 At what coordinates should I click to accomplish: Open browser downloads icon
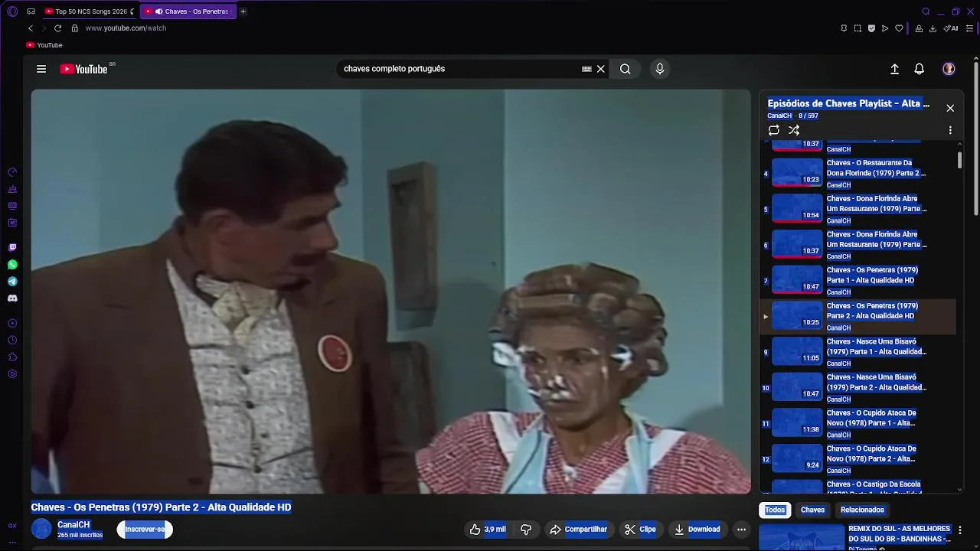pyautogui.click(x=933, y=28)
